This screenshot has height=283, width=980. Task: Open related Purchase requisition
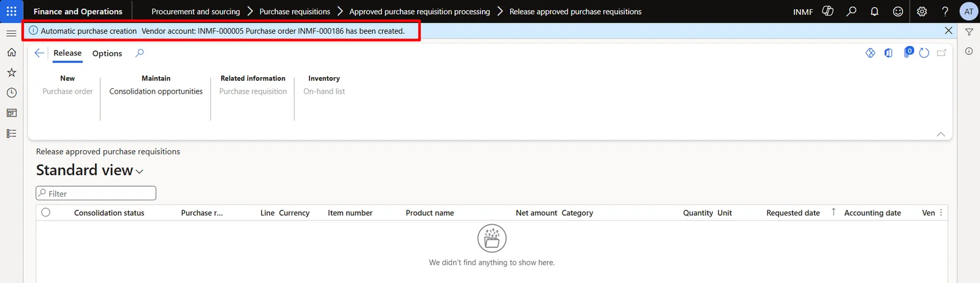253,91
